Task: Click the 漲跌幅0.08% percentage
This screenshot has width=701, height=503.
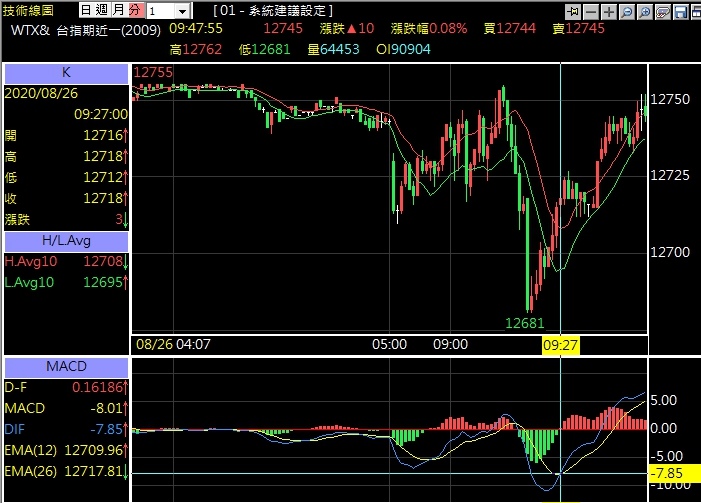Action: click(x=429, y=29)
